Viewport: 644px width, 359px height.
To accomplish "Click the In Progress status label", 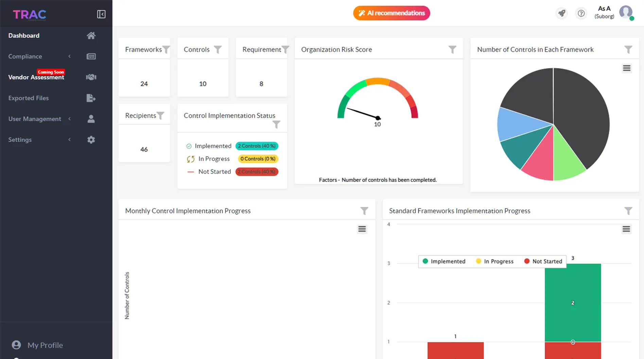I will [214, 159].
